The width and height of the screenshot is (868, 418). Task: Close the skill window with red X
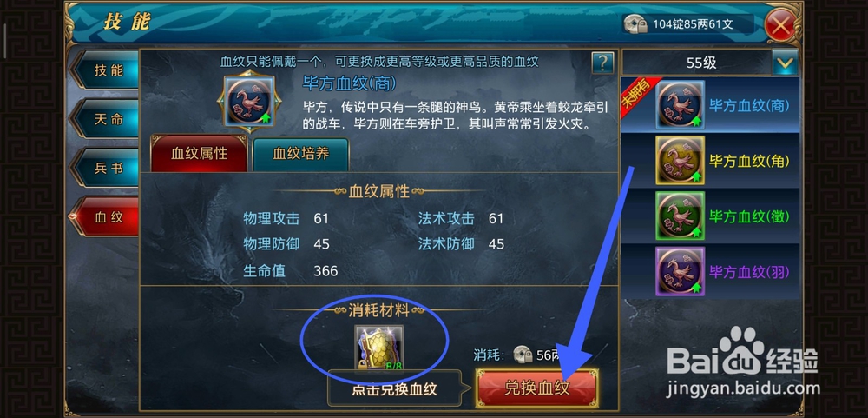pos(780,25)
